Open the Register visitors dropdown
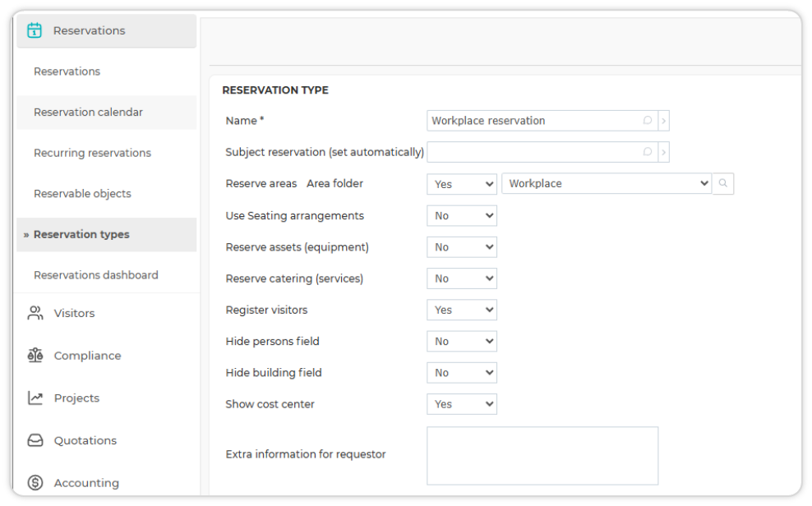 pos(462,310)
